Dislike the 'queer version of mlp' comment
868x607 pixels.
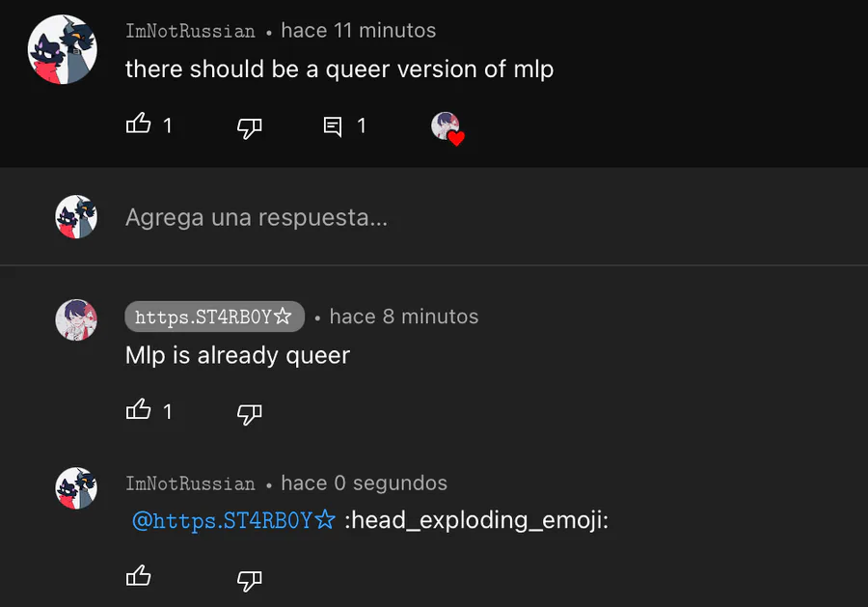pos(249,127)
